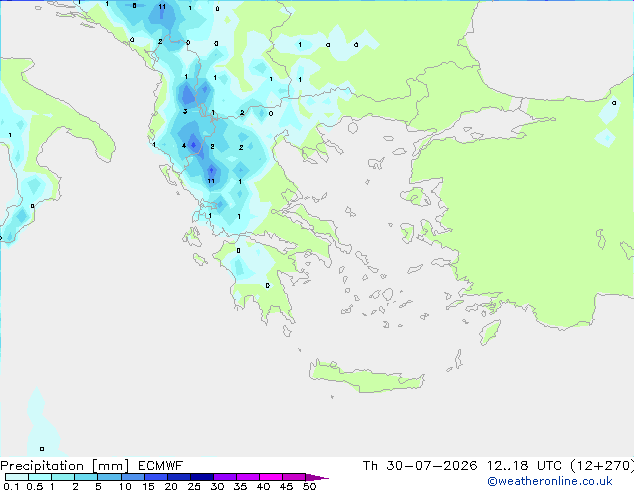Click legend scale label '0.1'
Screen dimensions: 634x490
11,486
